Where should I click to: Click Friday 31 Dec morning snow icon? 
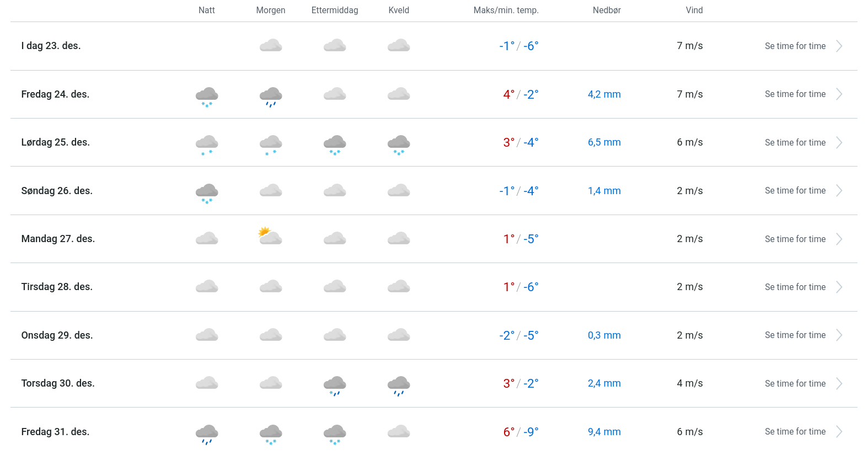pyautogui.click(x=271, y=433)
